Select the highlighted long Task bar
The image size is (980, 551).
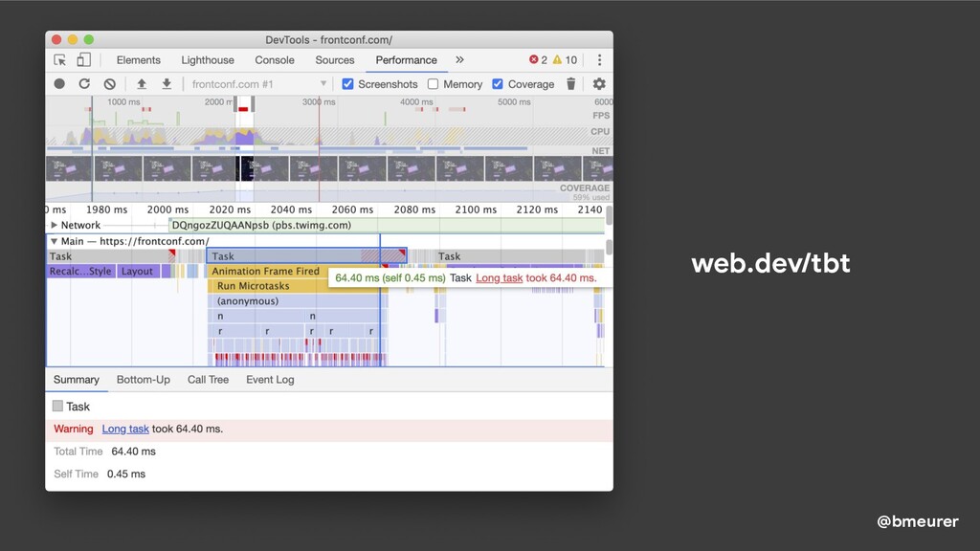[x=306, y=256]
